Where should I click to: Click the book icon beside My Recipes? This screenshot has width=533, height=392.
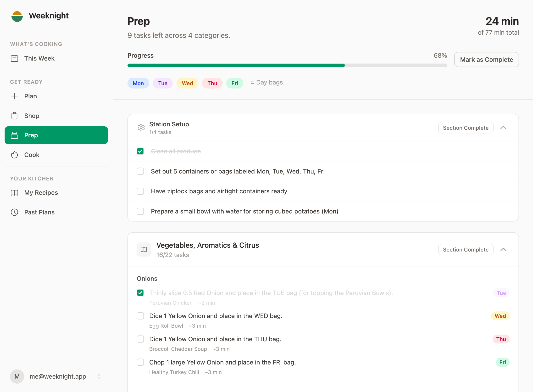pos(15,193)
